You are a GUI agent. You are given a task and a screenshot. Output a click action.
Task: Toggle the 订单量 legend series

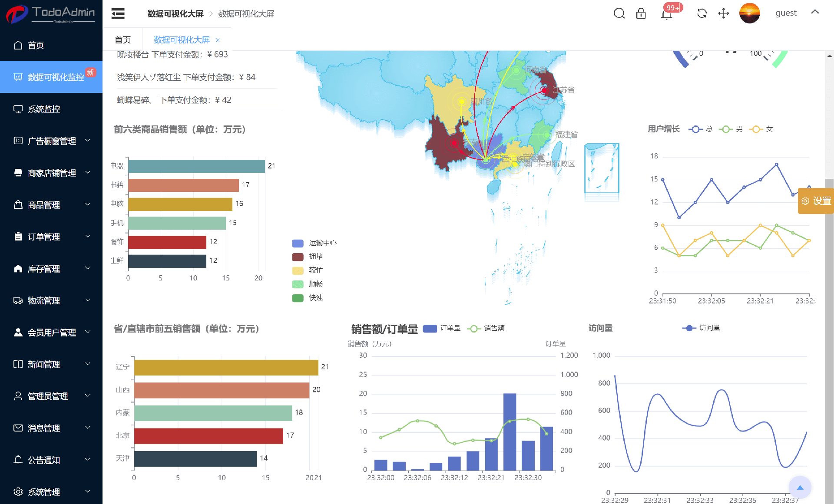tap(441, 328)
